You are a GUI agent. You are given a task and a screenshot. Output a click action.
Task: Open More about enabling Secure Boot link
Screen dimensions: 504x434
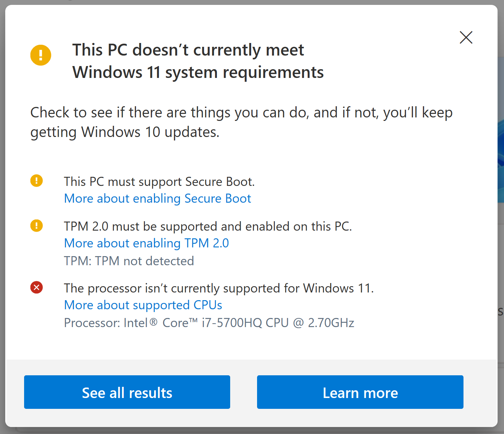click(158, 198)
